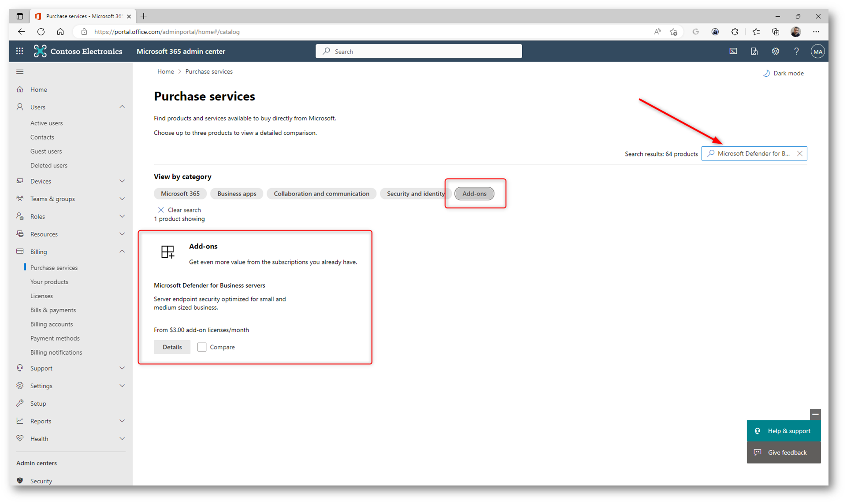Open Licenses under Billing
847x504 pixels.
coord(41,296)
